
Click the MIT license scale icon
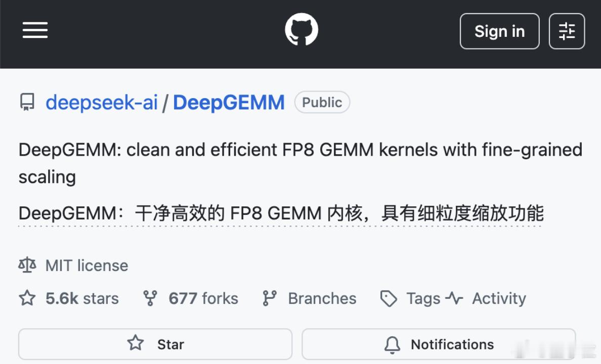27,265
